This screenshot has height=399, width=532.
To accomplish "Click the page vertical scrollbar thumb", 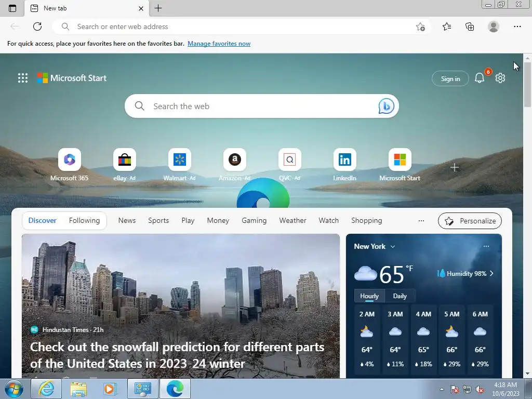I will coord(527,84).
